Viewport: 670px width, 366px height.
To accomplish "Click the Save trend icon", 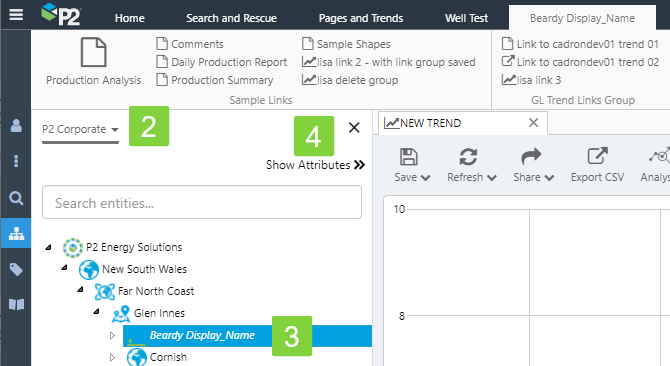I will click(x=408, y=157).
